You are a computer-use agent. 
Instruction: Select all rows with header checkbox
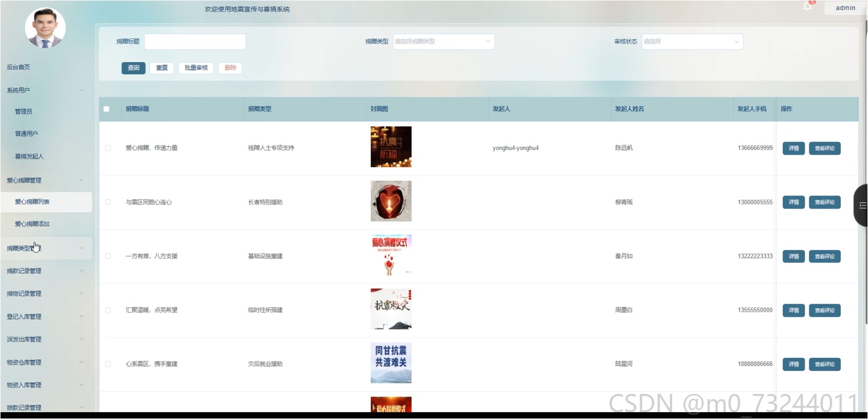[x=107, y=109]
